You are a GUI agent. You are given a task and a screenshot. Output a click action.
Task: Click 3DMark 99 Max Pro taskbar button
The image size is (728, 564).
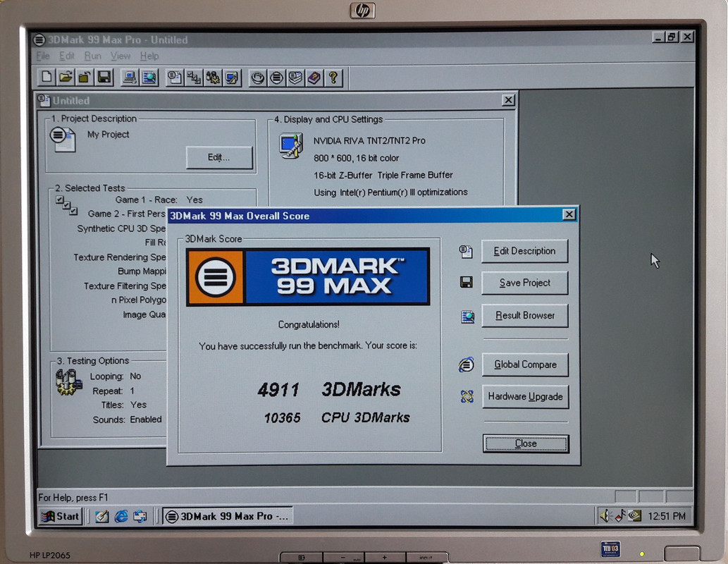click(x=228, y=516)
